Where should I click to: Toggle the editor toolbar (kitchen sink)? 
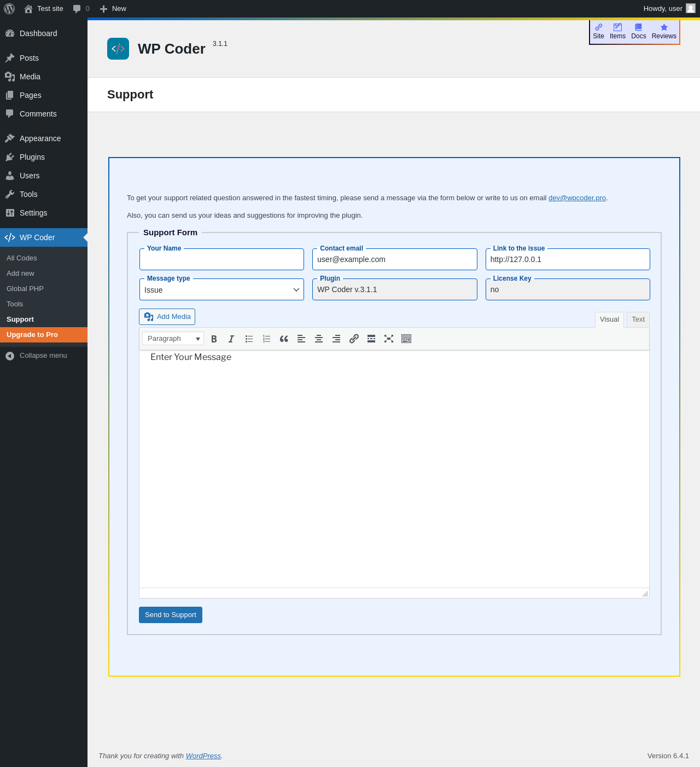[406, 339]
